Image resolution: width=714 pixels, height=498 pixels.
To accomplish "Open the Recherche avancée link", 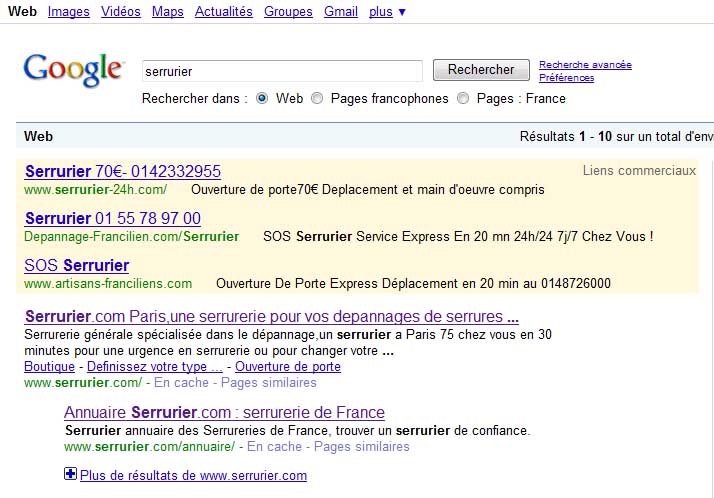I will [x=585, y=65].
